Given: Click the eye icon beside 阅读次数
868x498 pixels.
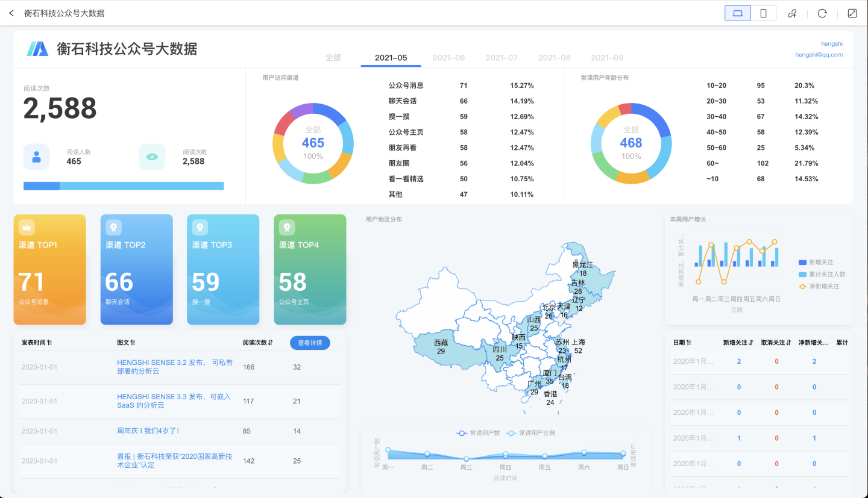Looking at the screenshot, I should (x=152, y=157).
